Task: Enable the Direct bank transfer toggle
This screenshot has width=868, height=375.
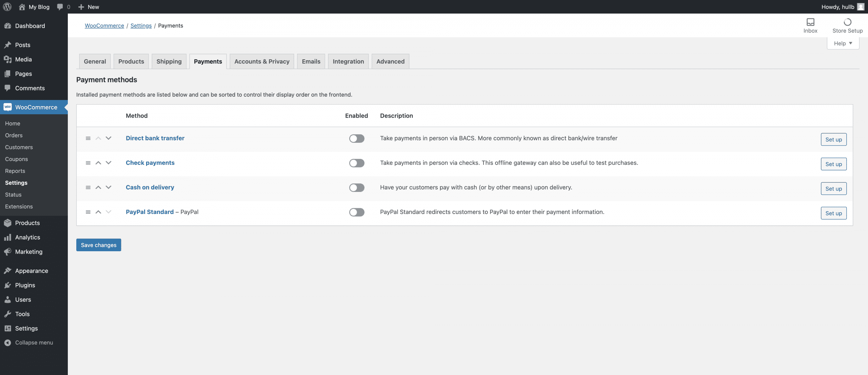Action: point(357,138)
